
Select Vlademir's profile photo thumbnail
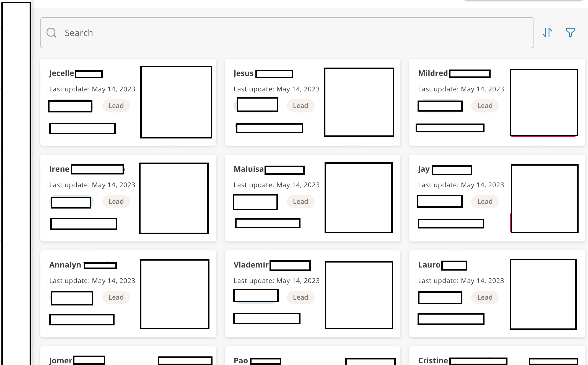point(359,295)
